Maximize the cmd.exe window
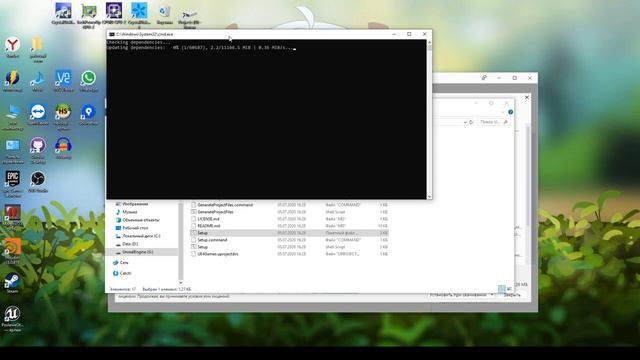Screen dimensions: 640x360 (x=409, y=34)
